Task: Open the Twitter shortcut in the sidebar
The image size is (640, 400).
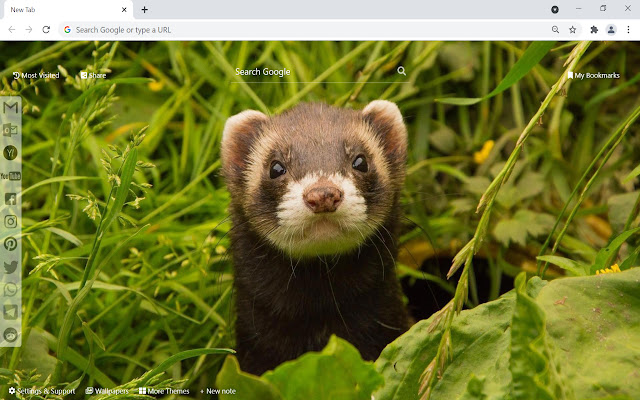Action: click(11, 267)
